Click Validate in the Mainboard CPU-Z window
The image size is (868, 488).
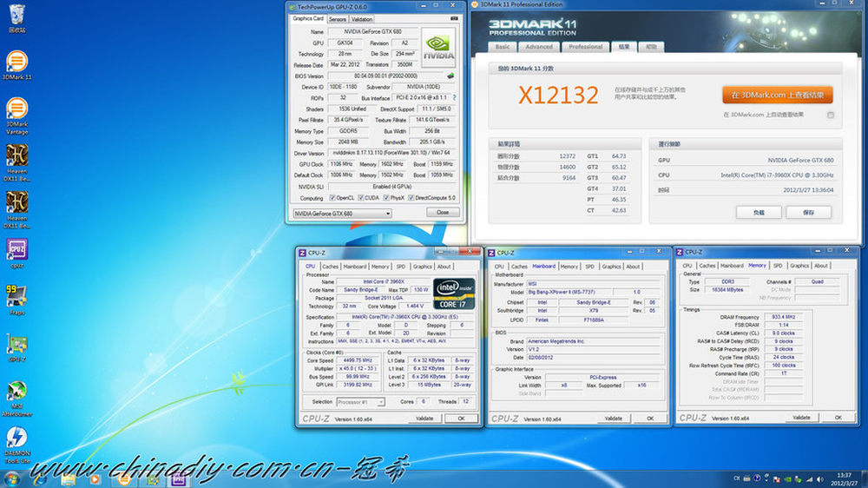(x=614, y=419)
